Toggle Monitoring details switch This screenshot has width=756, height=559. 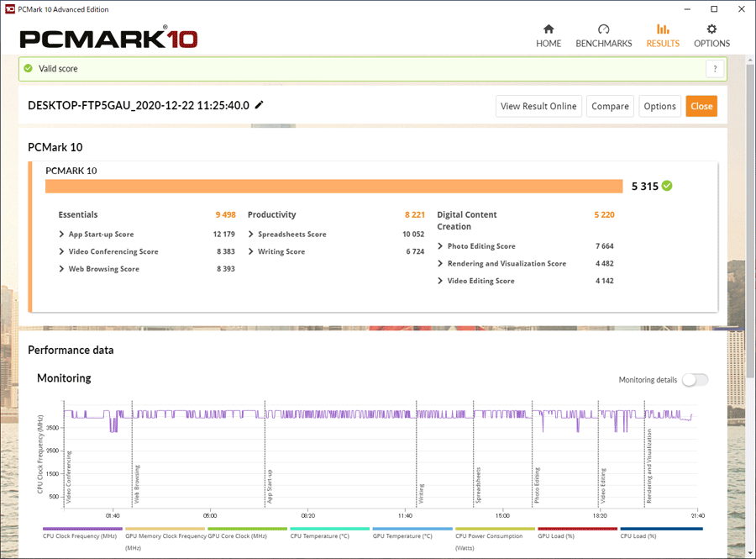[696, 380]
